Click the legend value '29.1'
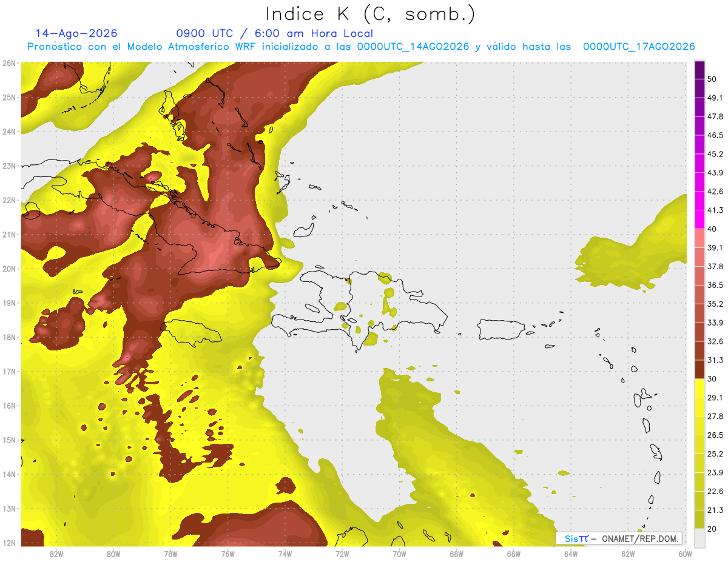Image resolution: width=728 pixels, height=562 pixels. point(715,397)
